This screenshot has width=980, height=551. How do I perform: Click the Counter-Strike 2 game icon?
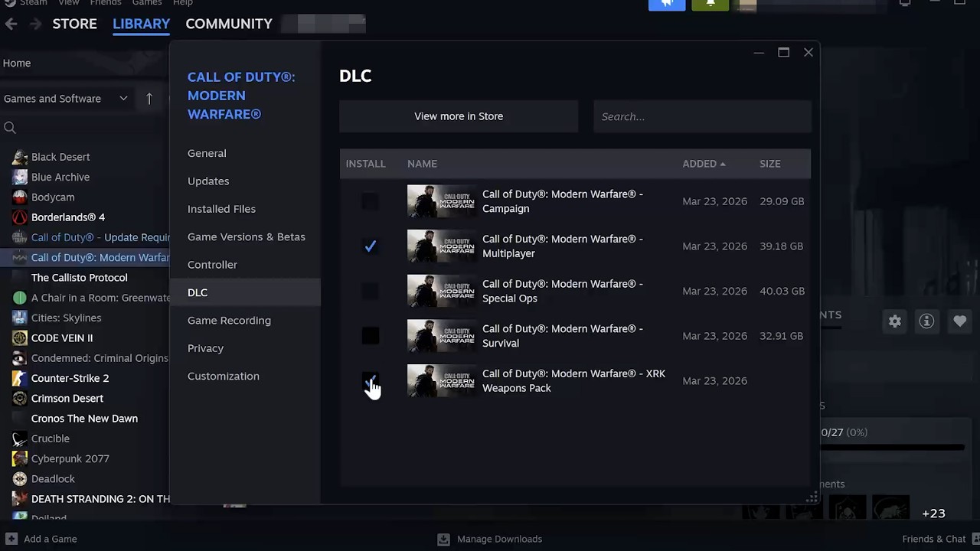coord(20,378)
